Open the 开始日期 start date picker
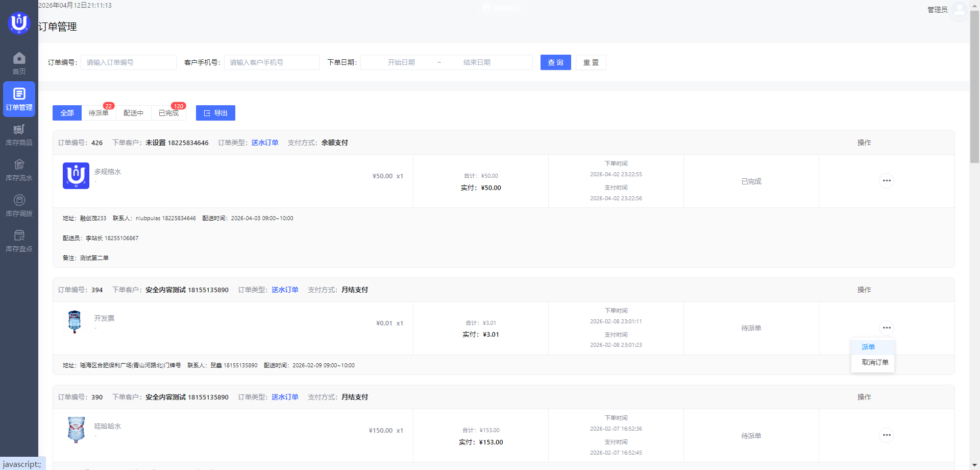Image resolution: width=980 pixels, height=470 pixels. (x=401, y=62)
